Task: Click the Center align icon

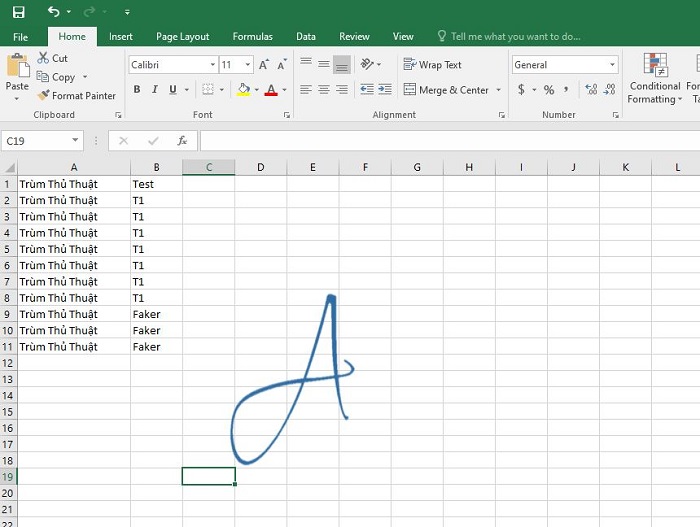Action: pos(324,90)
